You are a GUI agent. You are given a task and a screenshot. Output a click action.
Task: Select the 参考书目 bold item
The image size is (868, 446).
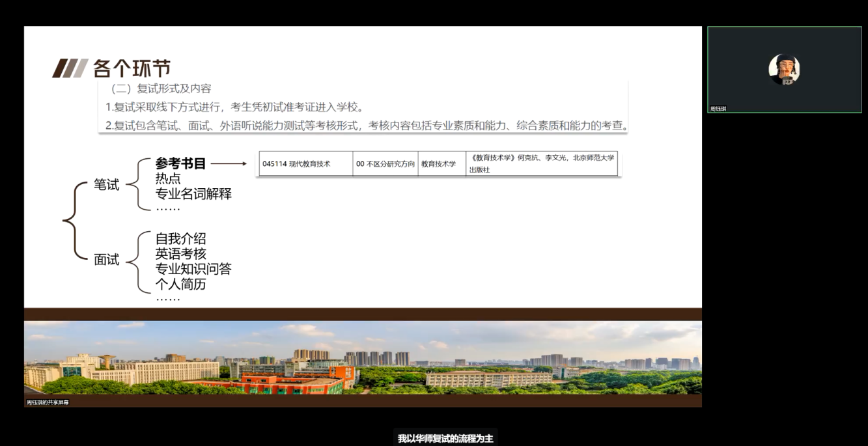pos(180,164)
